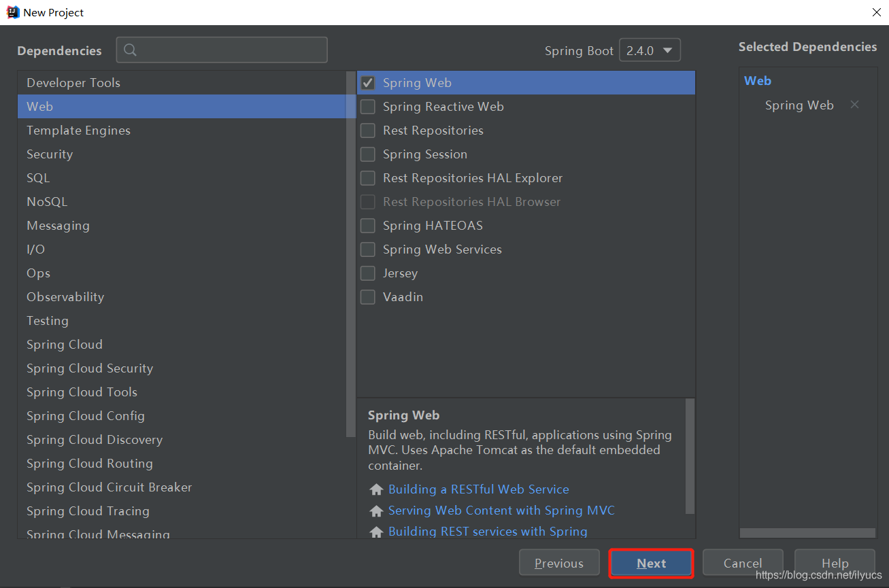Enable the Rest Repositories checkbox
The image size is (889, 588).
pyautogui.click(x=368, y=131)
